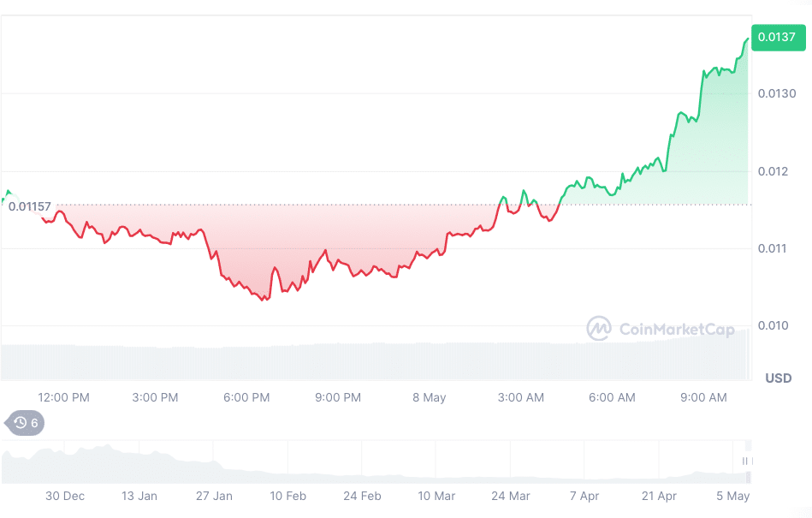The image size is (812, 518).
Task: Click the 0.01157 opening price label
Action: [x=29, y=206]
